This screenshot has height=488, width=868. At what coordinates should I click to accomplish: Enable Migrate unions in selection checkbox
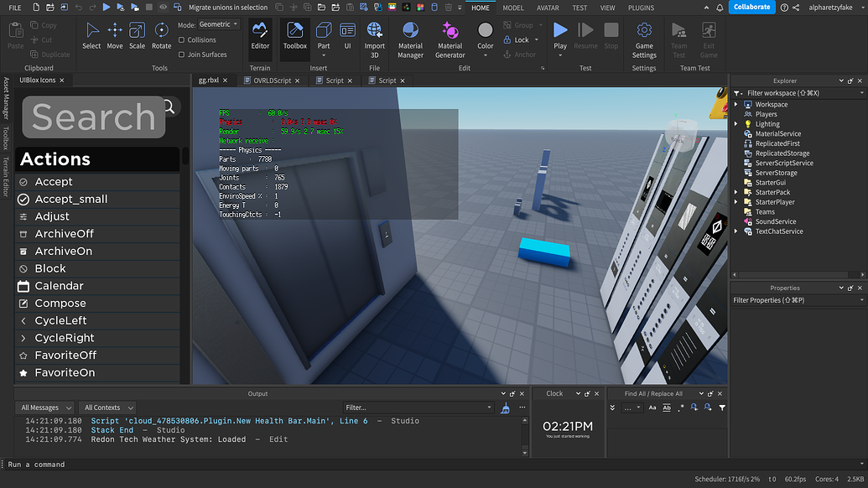pyautogui.click(x=181, y=8)
